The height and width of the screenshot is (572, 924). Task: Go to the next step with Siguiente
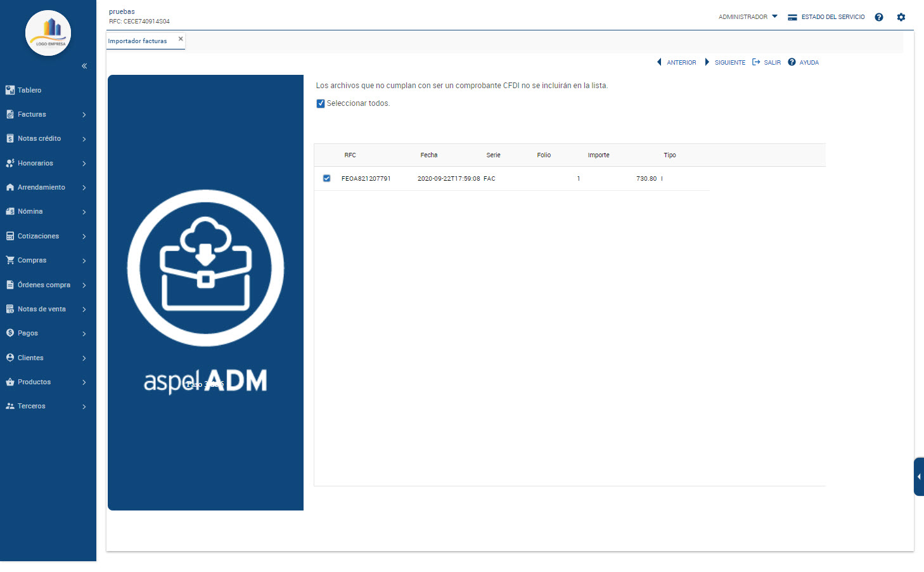tap(726, 62)
